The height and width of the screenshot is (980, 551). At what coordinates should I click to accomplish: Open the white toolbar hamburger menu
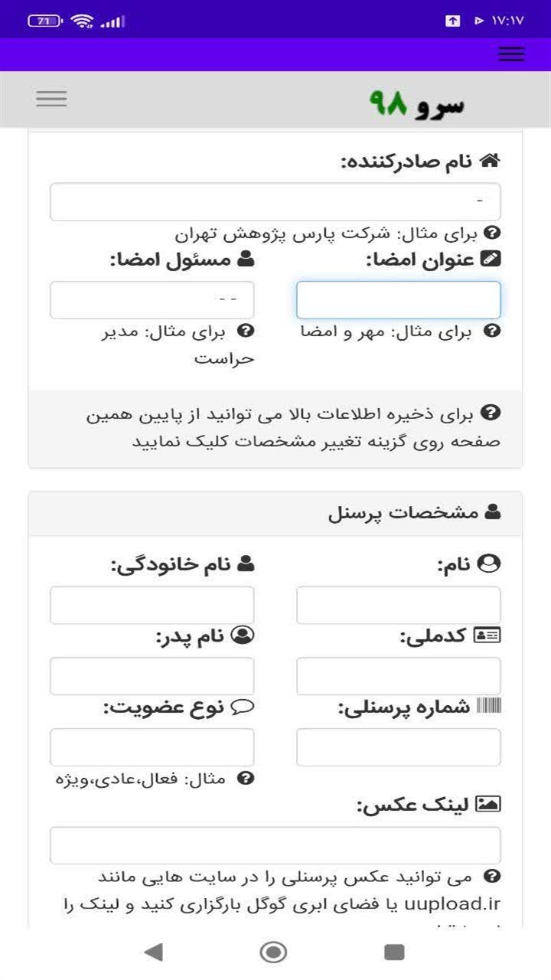(x=50, y=99)
